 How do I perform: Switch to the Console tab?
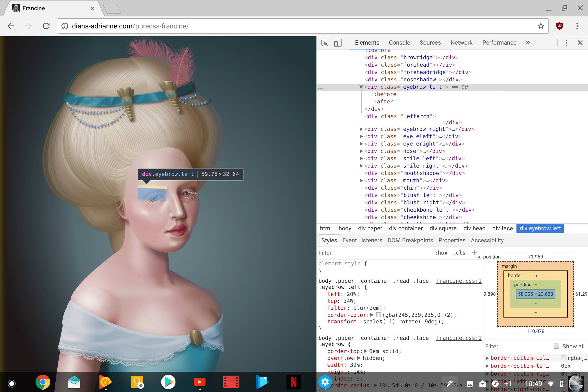399,43
